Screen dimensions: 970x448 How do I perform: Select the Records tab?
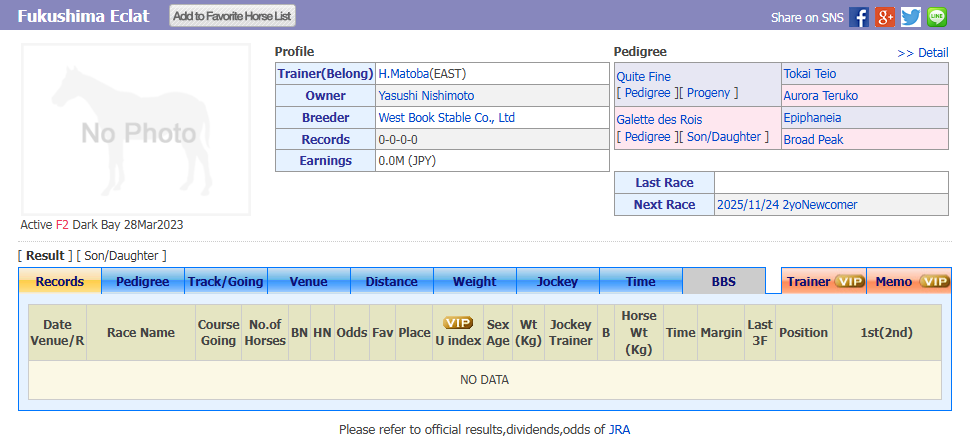tap(60, 282)
